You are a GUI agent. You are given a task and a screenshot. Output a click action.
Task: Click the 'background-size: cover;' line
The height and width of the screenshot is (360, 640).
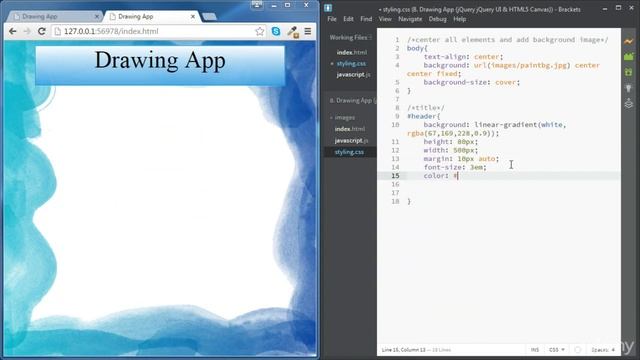tap(472, 82)
